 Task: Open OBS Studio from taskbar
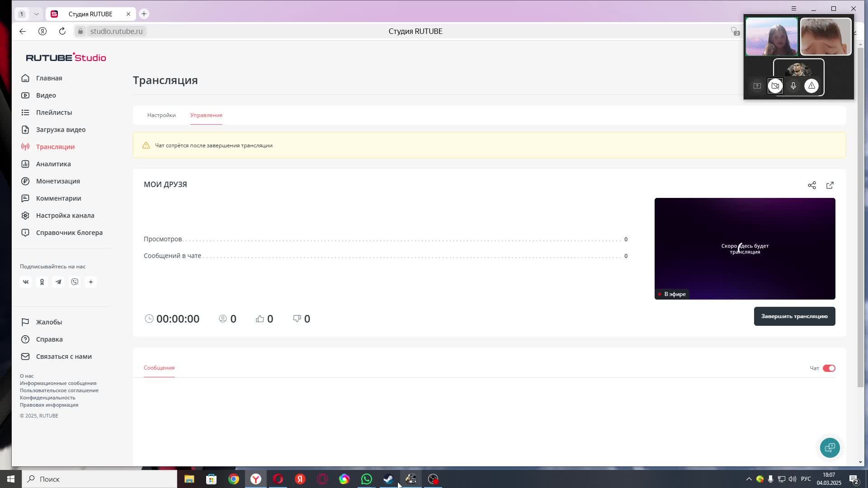coord(433,479)
